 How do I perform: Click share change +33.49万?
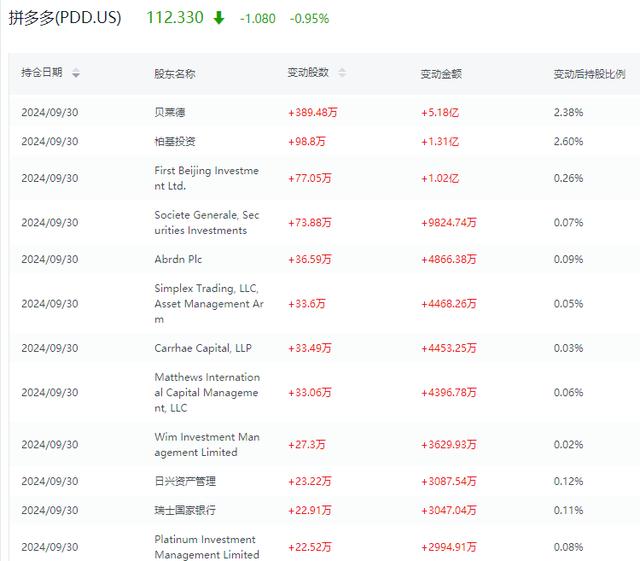pos(310,348)
